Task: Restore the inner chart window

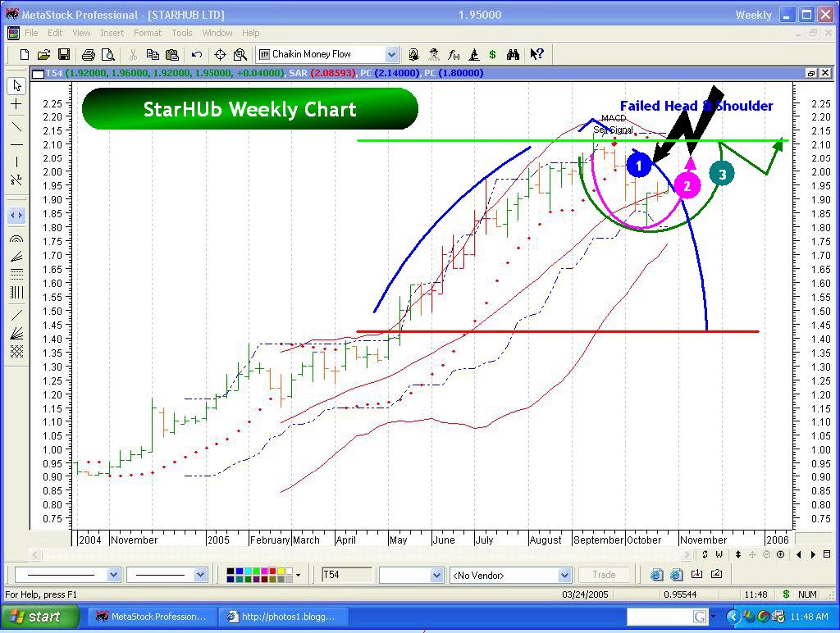Action: 811,73
